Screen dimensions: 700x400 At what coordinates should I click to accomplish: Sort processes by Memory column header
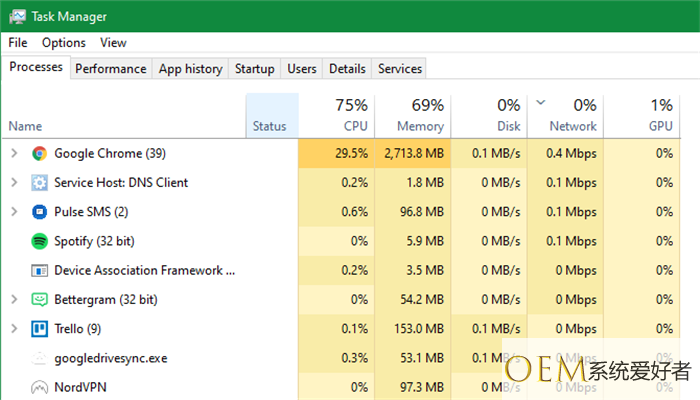(412, 116)
